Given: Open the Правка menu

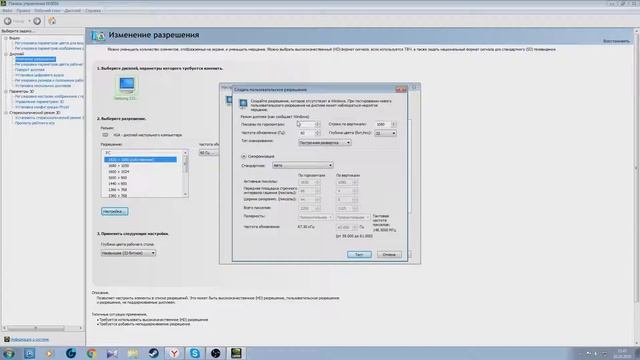Looking at the screenshot, I should point(23,11).
